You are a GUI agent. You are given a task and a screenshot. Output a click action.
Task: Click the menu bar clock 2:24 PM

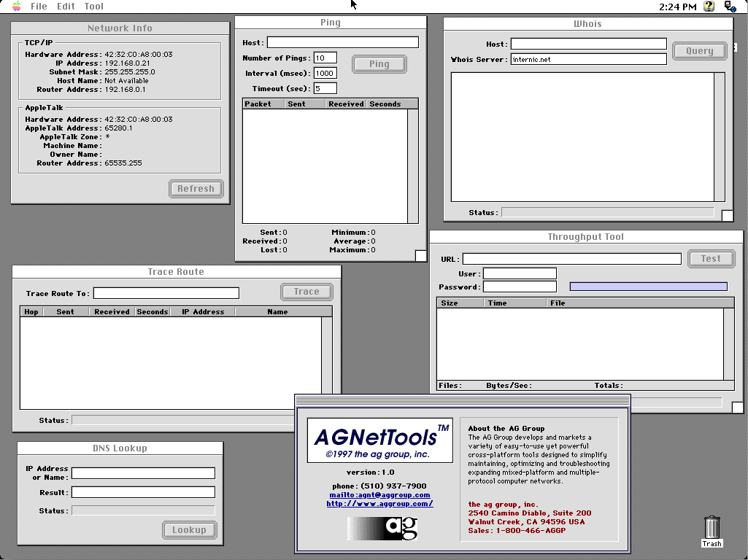point(678,7)
